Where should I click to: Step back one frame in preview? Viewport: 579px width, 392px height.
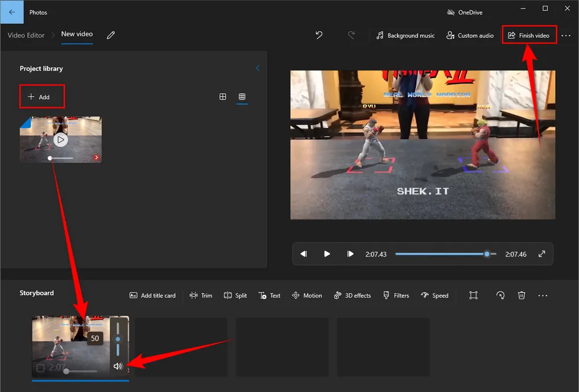304,254
